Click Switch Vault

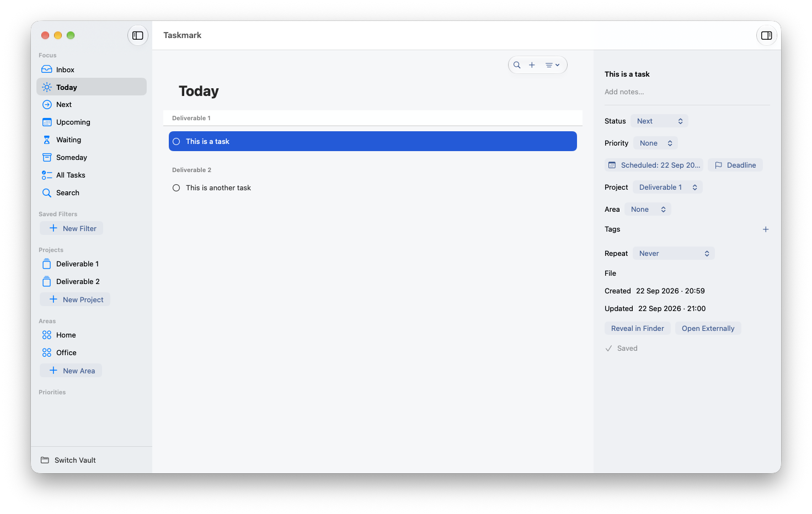pos(68,460)
